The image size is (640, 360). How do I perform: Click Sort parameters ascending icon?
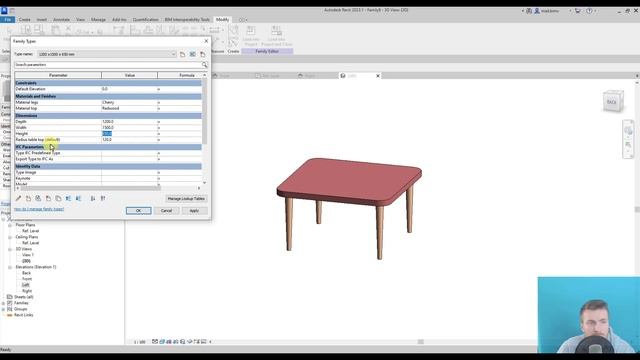[x=93, y=198]
